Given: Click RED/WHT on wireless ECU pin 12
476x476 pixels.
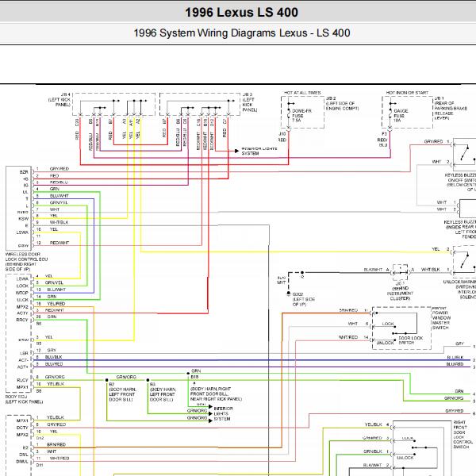Looking at the screenshot, I should pyautogui.click(x=59, y=243).
